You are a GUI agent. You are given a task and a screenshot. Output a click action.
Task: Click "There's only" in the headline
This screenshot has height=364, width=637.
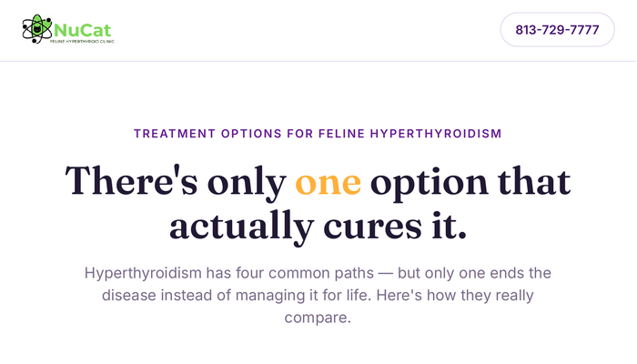click(x=176, y=181)
